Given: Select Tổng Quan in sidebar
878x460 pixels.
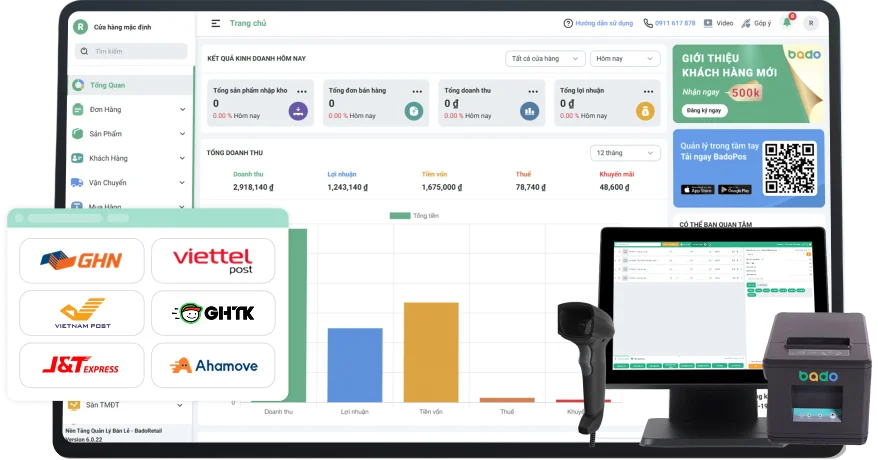Looking at the screenshot, I should (130, 85).
